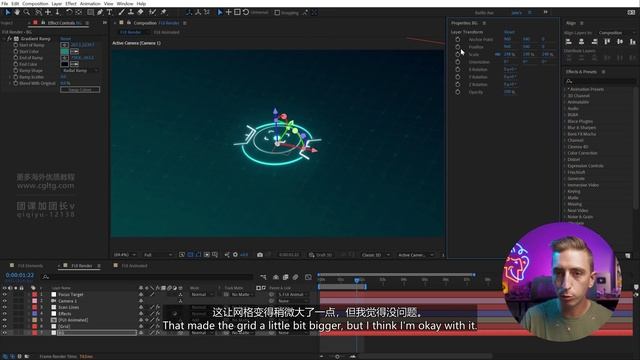This screenshot has height=360, width=640.
Task: Click the snapshot camera icon in viewer
Action: coord(260,255)
